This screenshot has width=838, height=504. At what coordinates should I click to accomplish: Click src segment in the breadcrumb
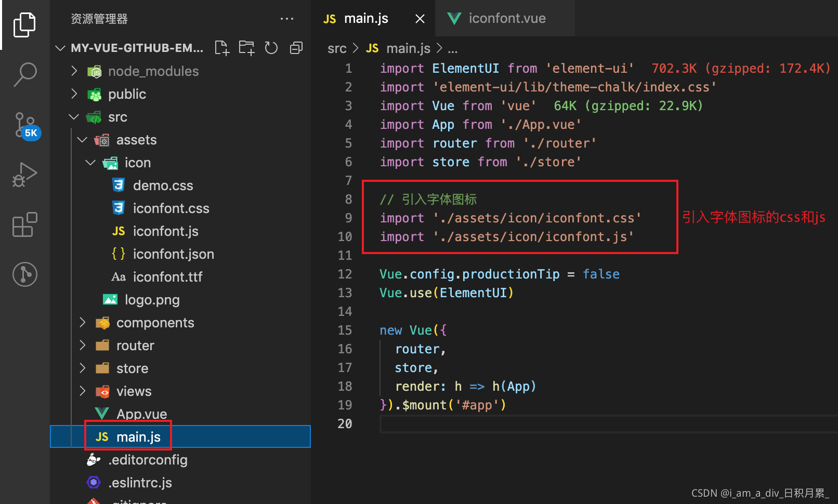[337, 49]
